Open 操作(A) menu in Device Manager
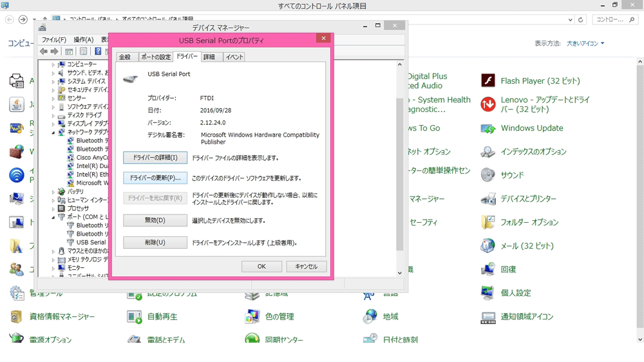 tap(83, 39)
